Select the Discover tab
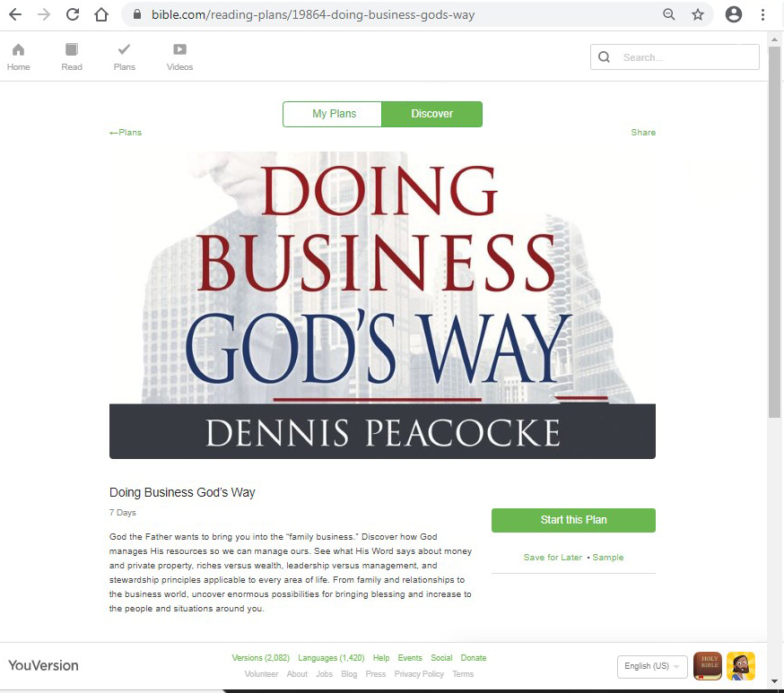Screen dimensions: 784x693 pyautogui.click(x=432, y=114)
